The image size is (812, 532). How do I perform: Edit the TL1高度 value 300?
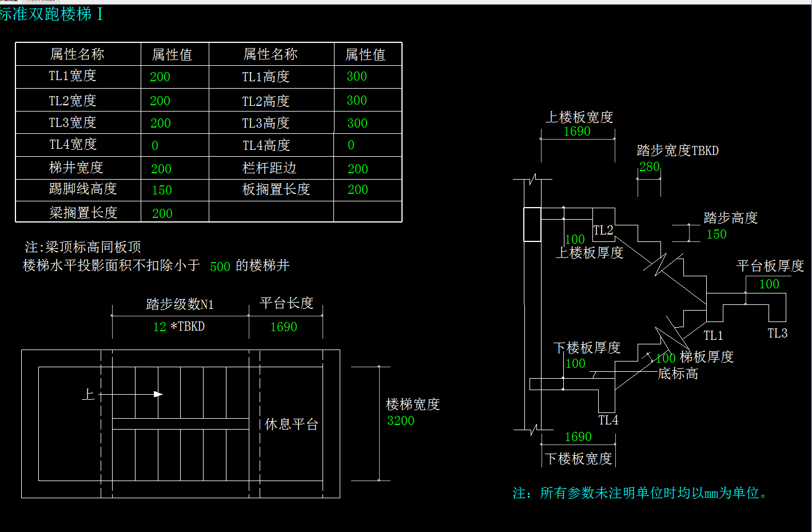357,77
